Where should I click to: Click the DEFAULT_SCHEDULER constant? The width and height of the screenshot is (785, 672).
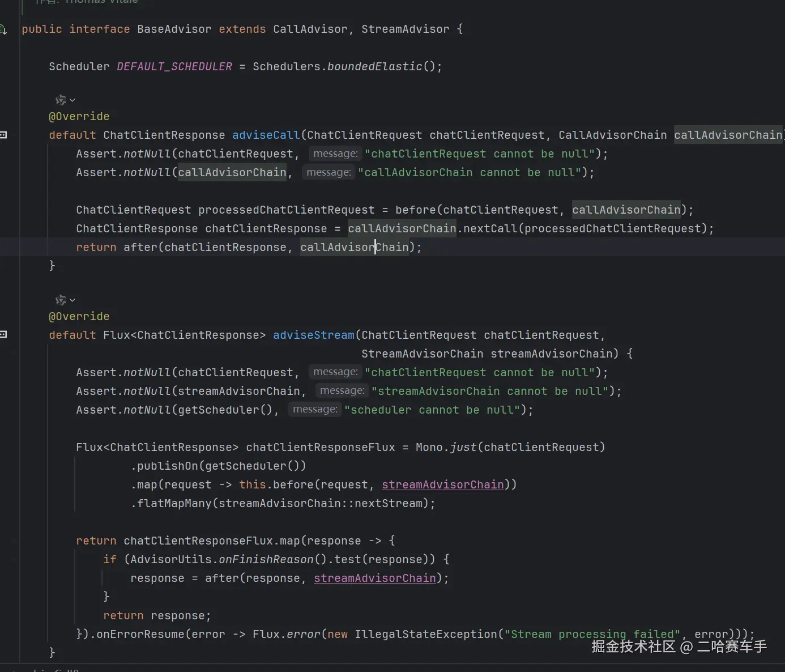174,66
